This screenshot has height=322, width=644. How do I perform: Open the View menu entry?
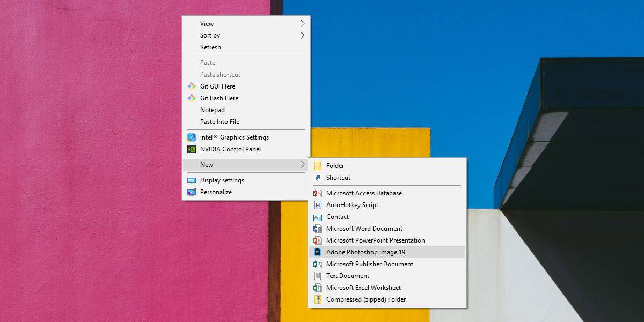click(x=246, y=24)
